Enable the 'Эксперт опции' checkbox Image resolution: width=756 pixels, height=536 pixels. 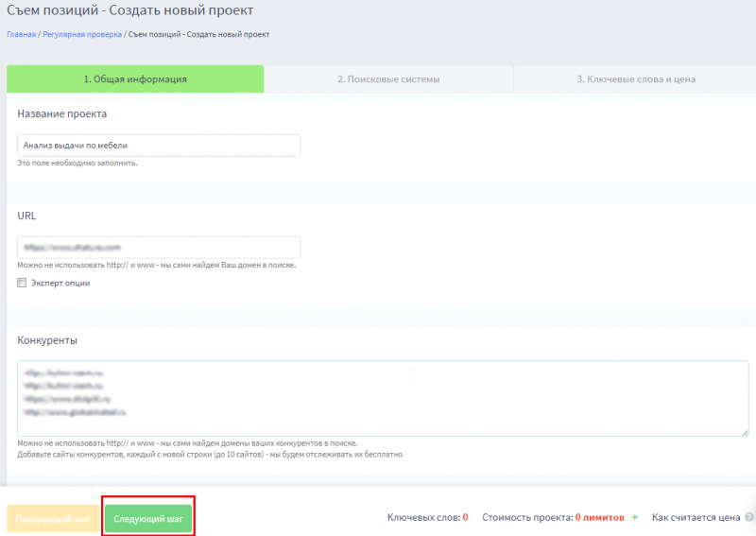[22, 283]
